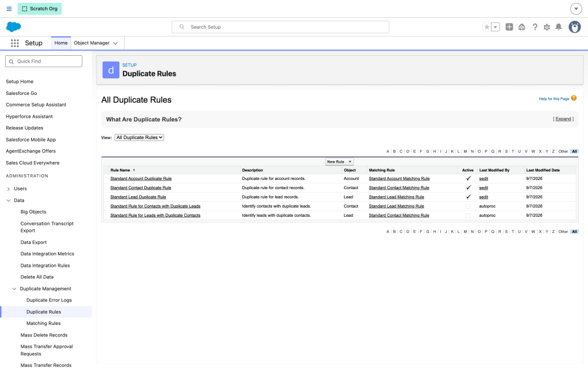Screen dimensions: 588x368
Task: Open the New Rule dropdown button
Action: (339, 162)
